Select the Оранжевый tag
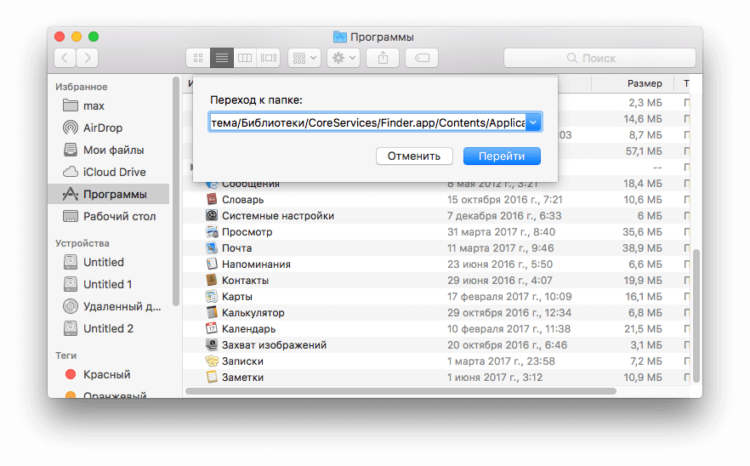The height and width of the screenshot is (466, 750). pos(109,395)
